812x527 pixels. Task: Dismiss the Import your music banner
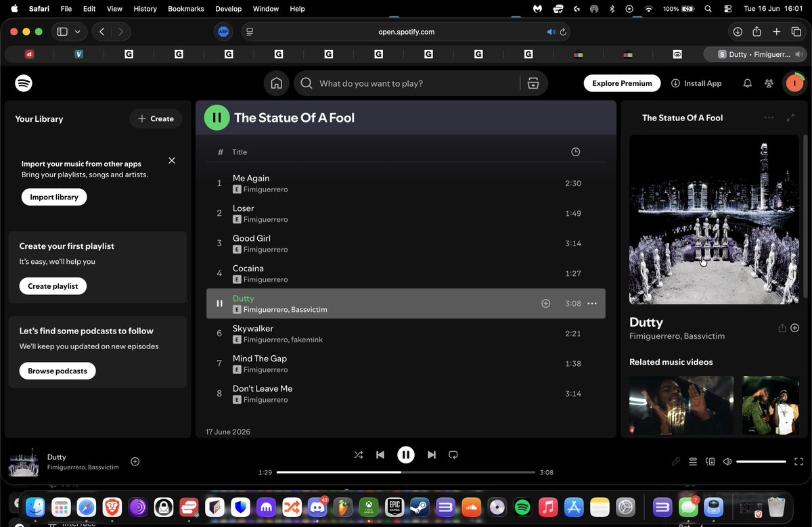click(x=172, y=160)
